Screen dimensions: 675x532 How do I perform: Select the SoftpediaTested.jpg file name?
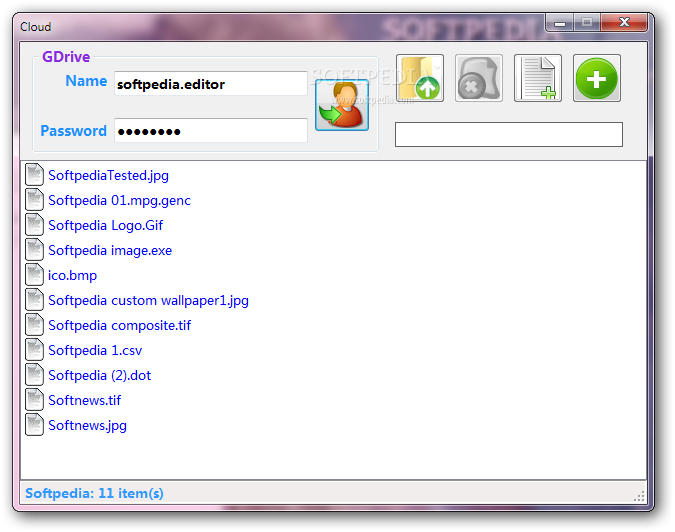pyautogui.click(x=108, y=175)
